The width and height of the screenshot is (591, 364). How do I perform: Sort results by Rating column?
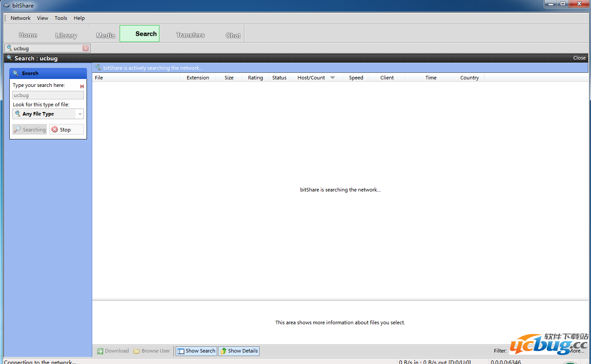(x=255, y=78)
